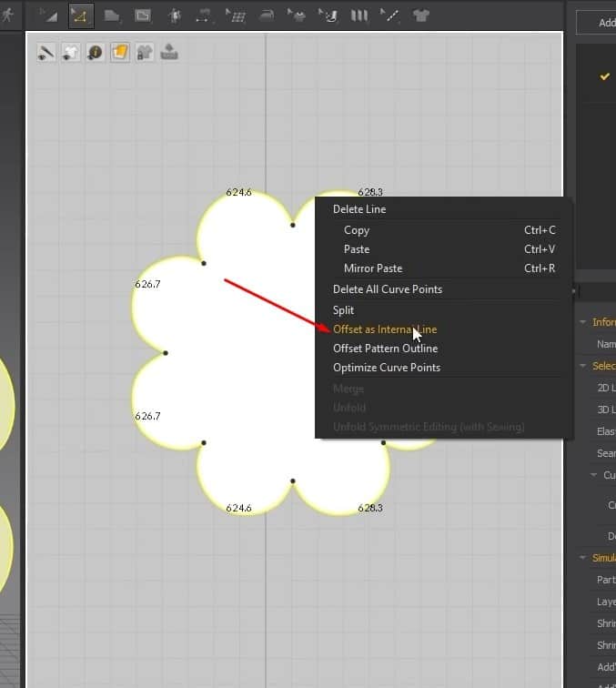Click the upper 626.7 length label
Viewport: 616px width, 688px height.
coord(147,284)
